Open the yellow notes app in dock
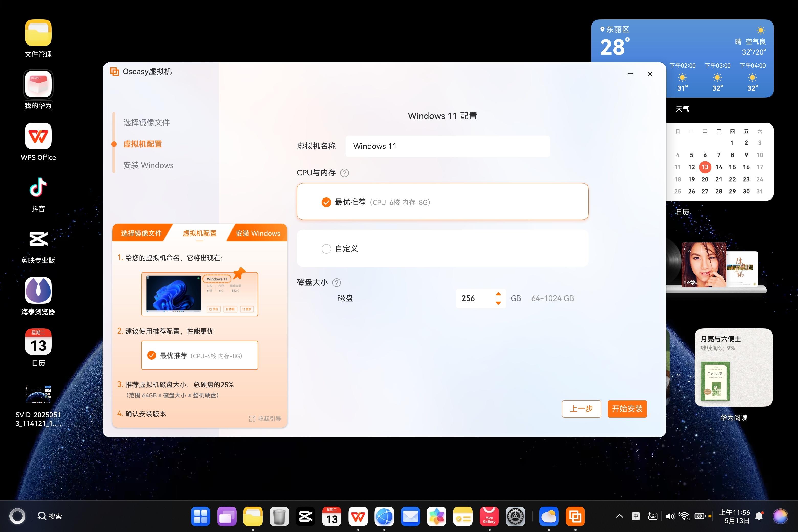The image size is (798, 532). (x=463, y=516)
